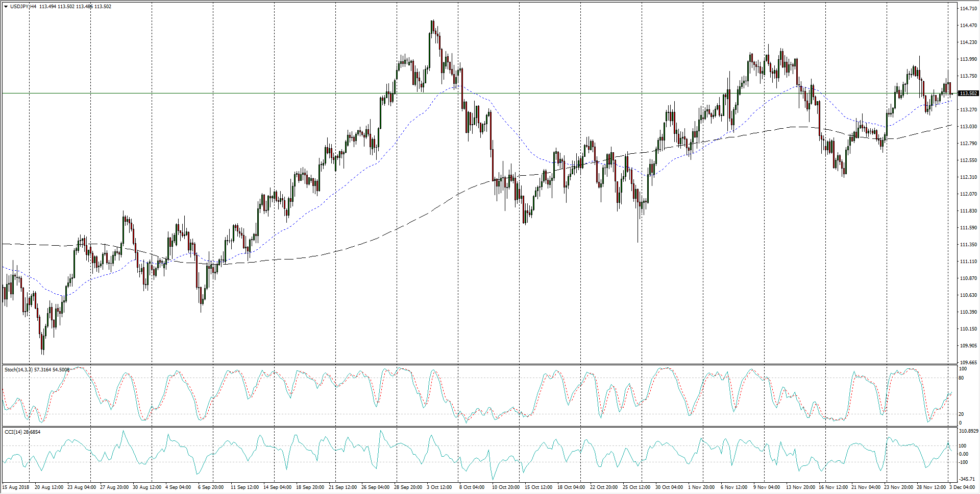Click the 113.990 price scale label

tap(968, 59)
